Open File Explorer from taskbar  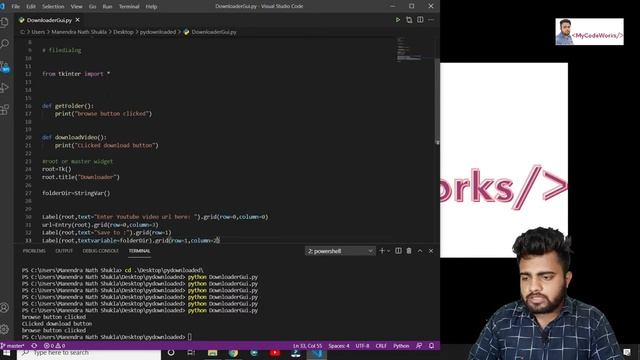pos(212,353)
